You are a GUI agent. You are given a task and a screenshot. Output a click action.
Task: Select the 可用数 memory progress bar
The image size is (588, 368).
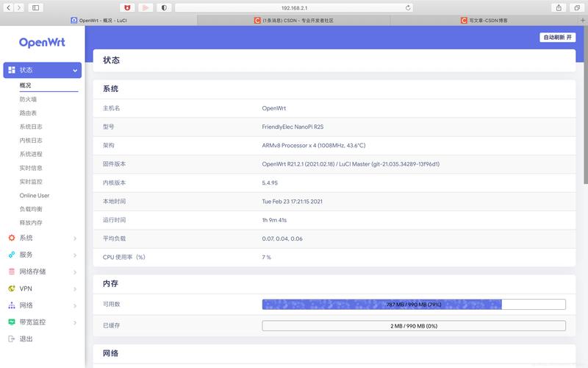tap(414, 304)
